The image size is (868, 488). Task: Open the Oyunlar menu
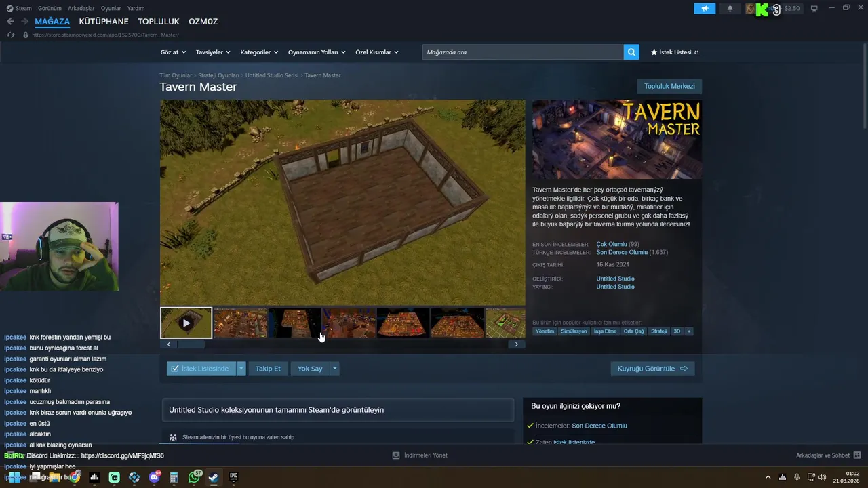pyautogui.click(x=111, y=8)
